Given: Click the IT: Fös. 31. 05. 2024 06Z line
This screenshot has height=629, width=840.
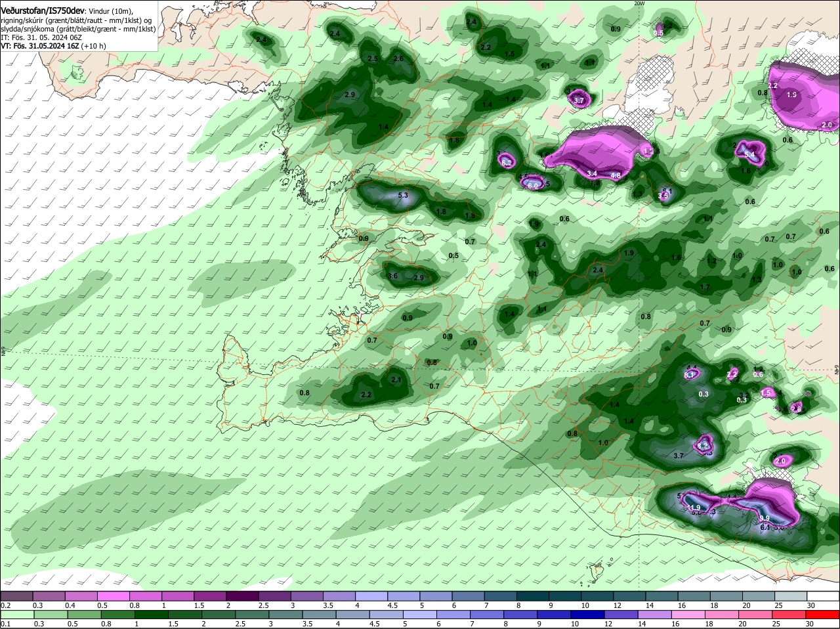Looking at the screenshot, I should point(43,37).
